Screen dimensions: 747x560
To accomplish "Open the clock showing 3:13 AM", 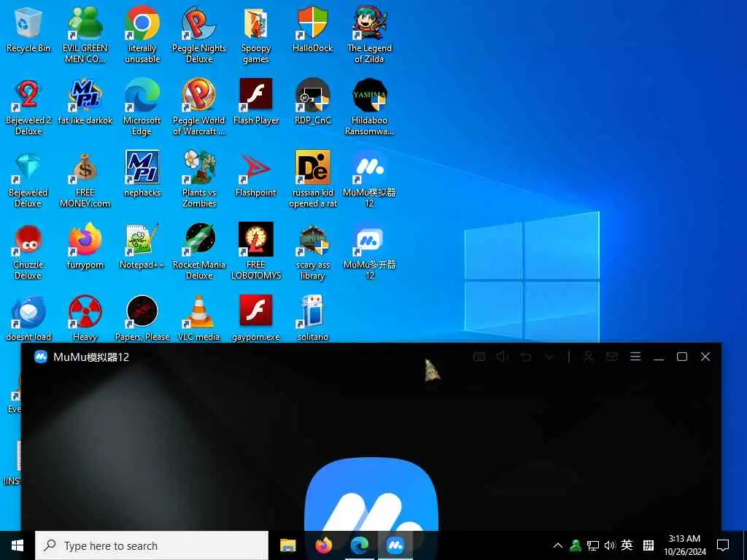I will click(x=684, y=545).
